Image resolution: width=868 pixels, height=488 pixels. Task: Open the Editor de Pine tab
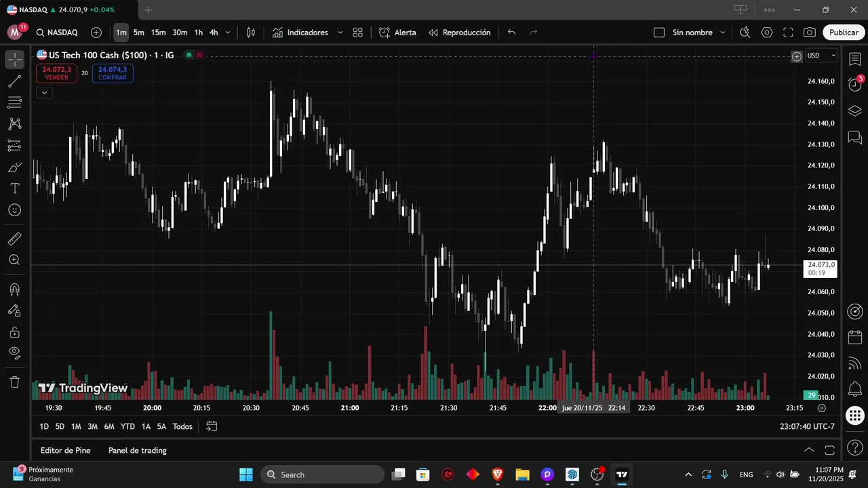click(x=65, y=450)
